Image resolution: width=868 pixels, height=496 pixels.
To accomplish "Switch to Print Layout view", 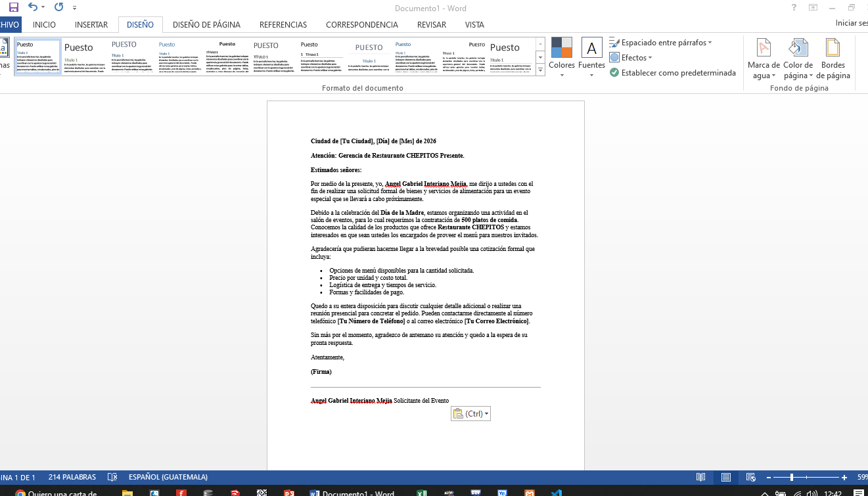I will pyautogui.click(x=726, y=477).
